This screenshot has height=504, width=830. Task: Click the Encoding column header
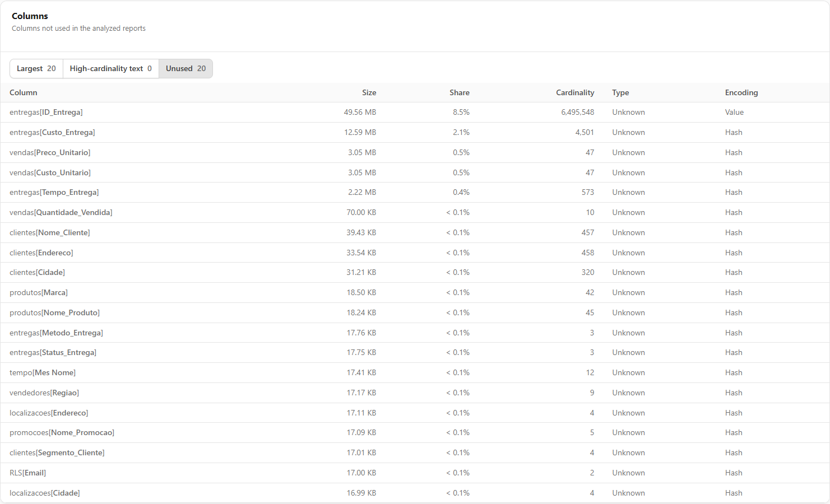741,92
